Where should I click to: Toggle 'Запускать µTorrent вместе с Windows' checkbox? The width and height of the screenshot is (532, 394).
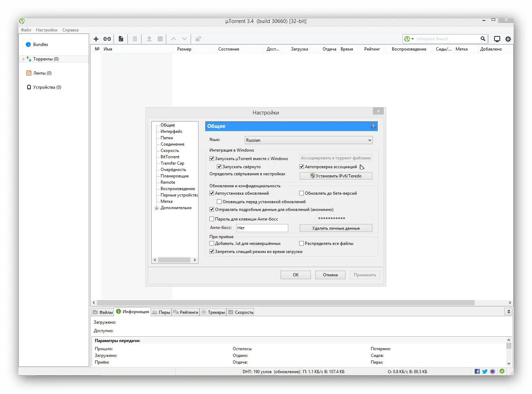212,159
